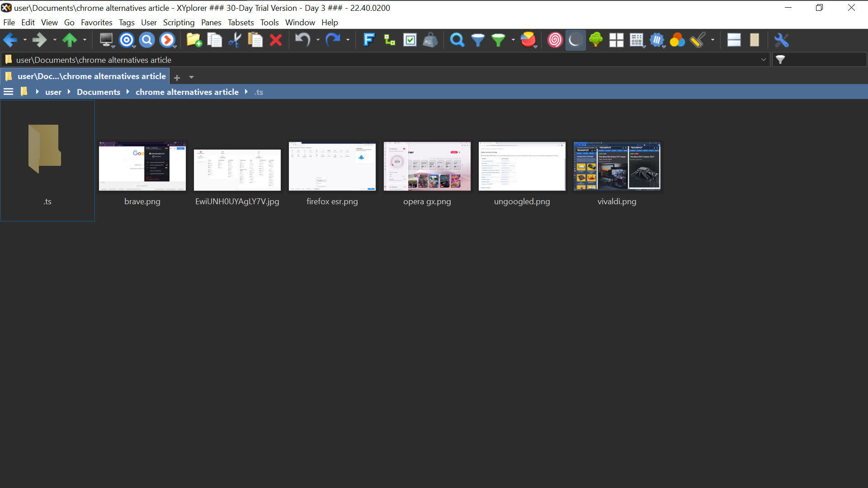The image size is (868, 488).
Task: Toggle dark mode with the moon icon
Action: click(575, 40)
